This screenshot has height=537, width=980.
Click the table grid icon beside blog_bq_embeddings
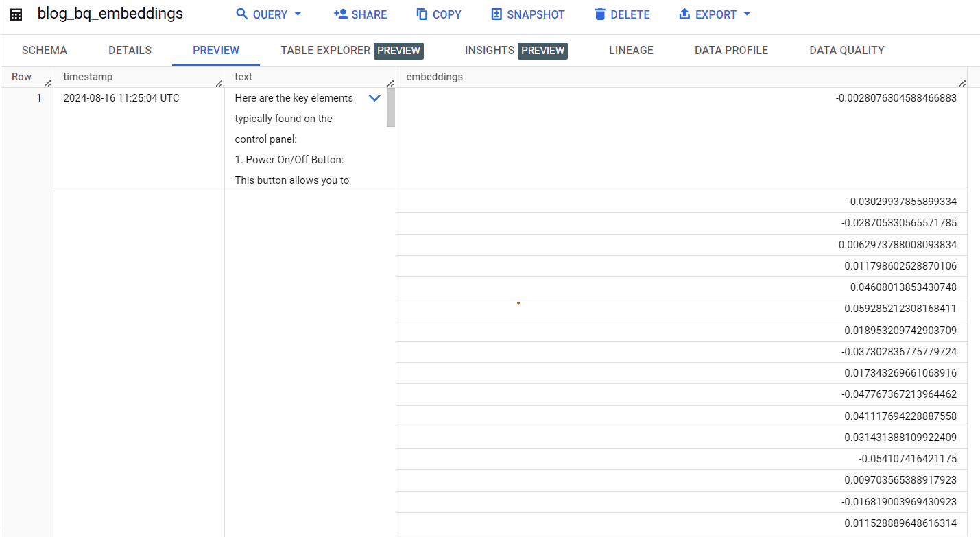pyautogui.click(x=15, y=14)
